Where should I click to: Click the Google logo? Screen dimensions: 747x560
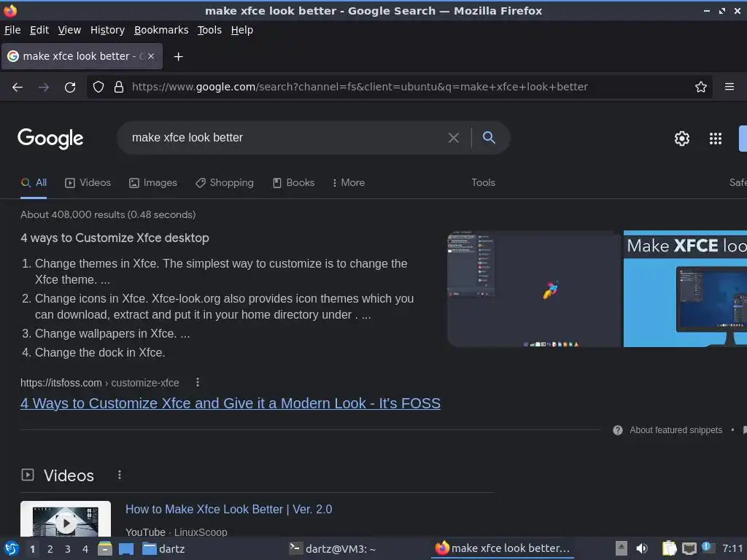point(50,139)
